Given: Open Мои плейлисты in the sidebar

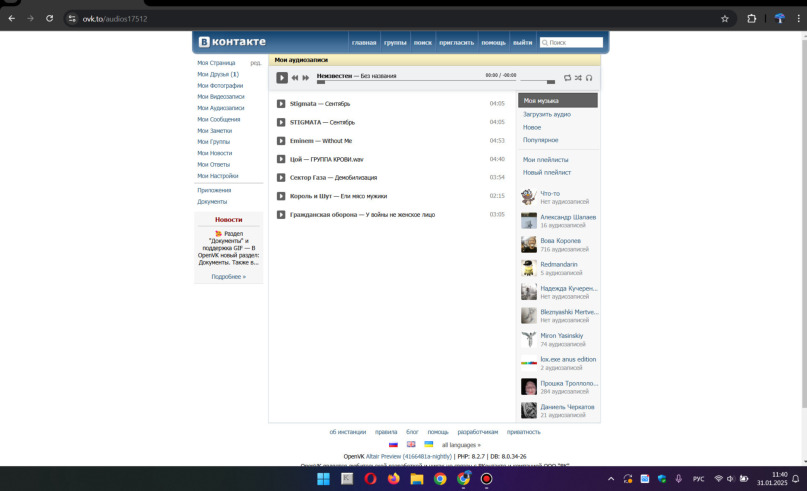Looking at the screenshot, I should 545,160.
